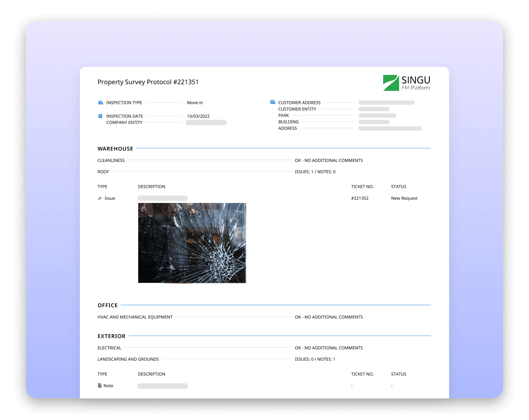This screenshot has width=529, height=420.
Task: Click the customer address building icon
Action: click(x=273, y=102)
